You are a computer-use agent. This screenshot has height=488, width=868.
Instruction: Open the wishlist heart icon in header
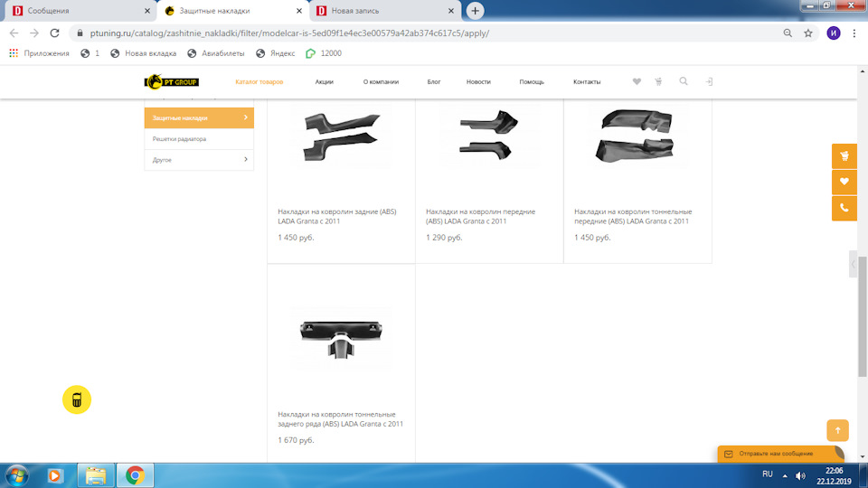pyautogui.click(x=637, y=81)
